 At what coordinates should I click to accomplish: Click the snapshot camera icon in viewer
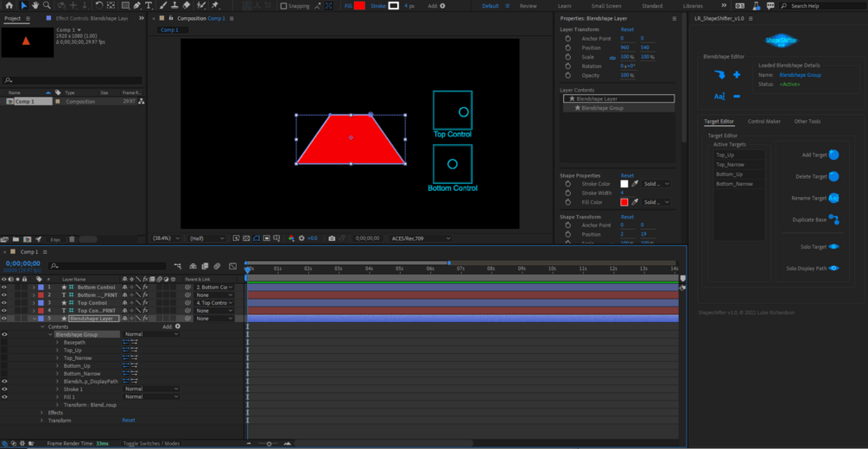coord(332,238)
